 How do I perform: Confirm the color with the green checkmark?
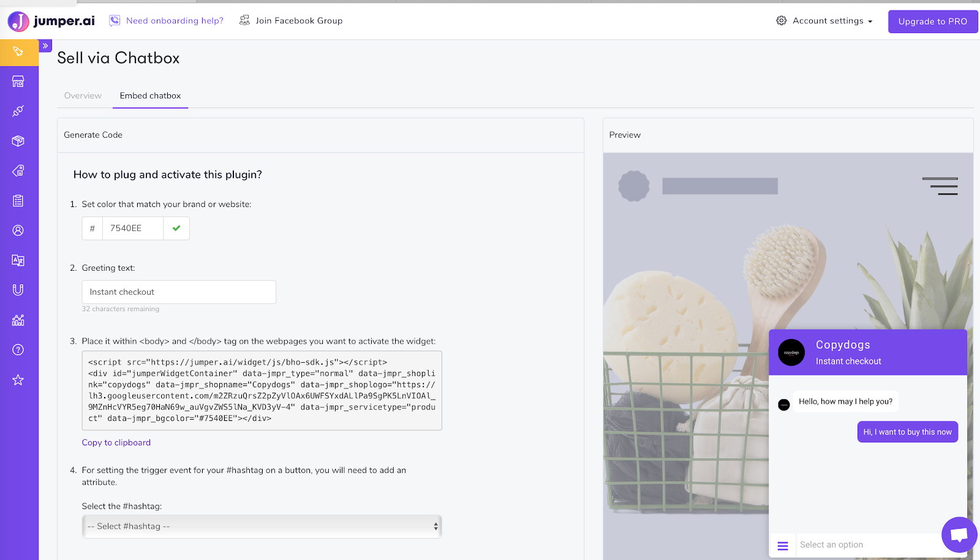(176, 229)
